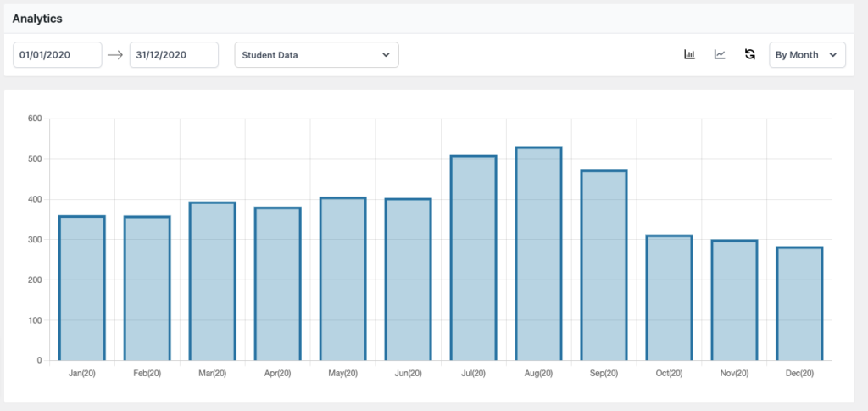The width and height of the screenshot is (868, 411).
Task: Click the Oct(20) axis label
Action: (x=670, y=374)
